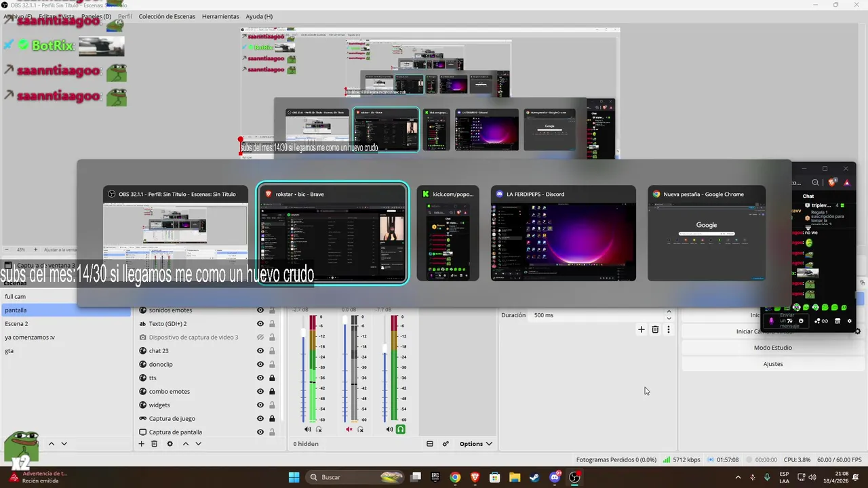Open the Ayuda (H) menu

point(259,16)
